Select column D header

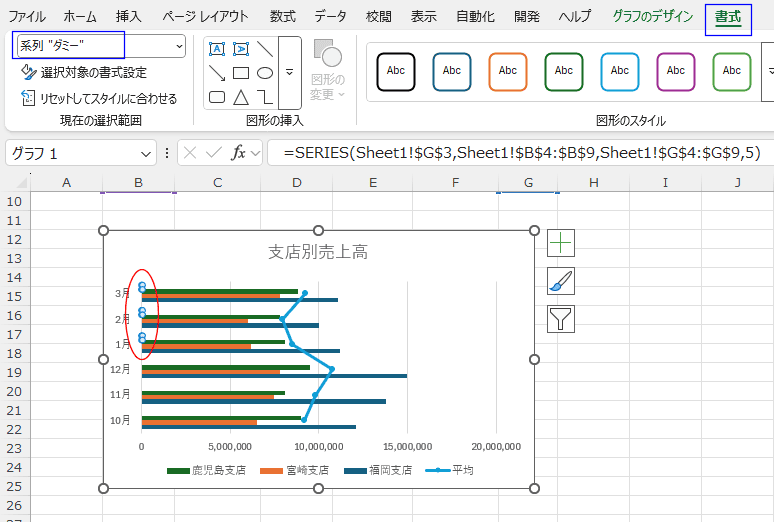coord(297,182)
